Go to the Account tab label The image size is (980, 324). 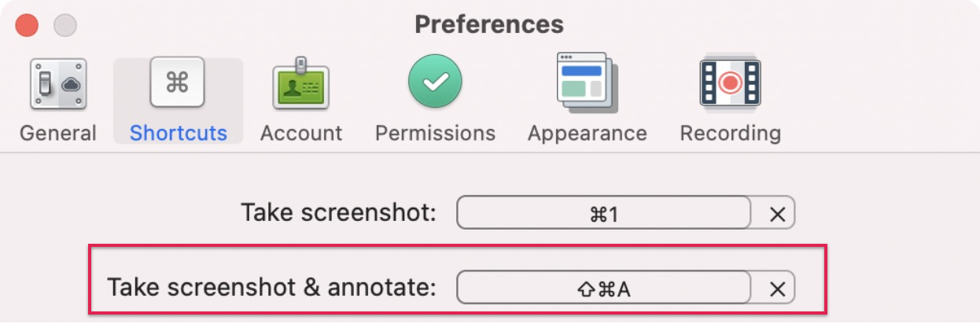coord(301,133)
